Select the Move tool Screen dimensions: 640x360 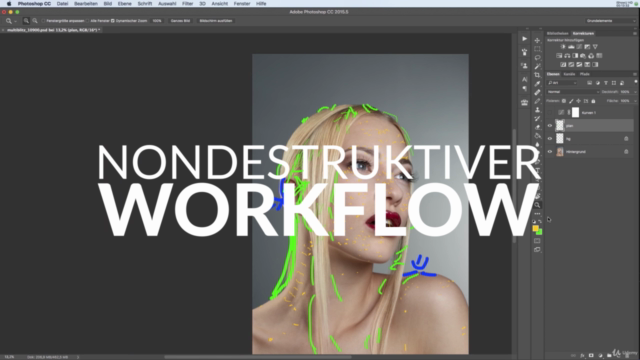(537, 40)
